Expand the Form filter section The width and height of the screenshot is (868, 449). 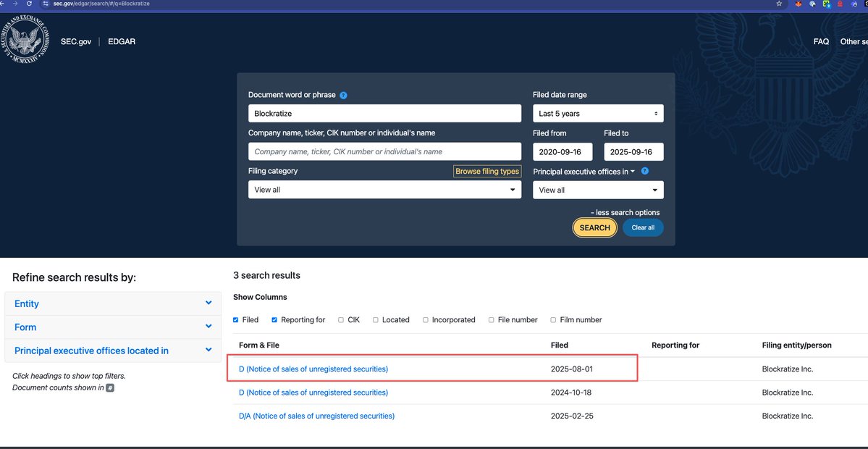(x=113, y=327)
